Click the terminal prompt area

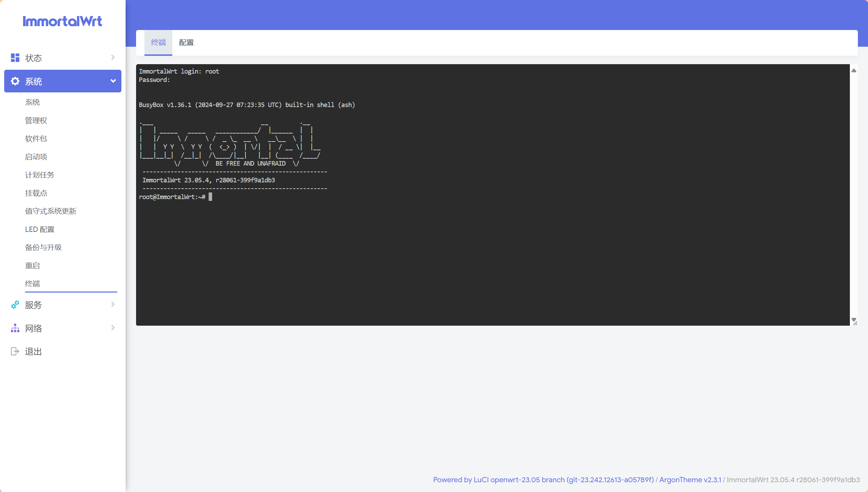pyautogui.click(x=210, y=197)
